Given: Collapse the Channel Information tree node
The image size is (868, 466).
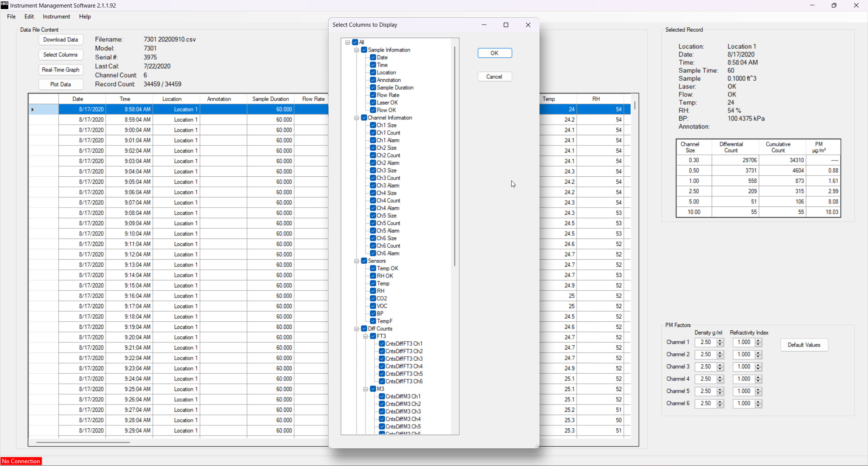Looking at the screenshot, I should coord(356,118).
